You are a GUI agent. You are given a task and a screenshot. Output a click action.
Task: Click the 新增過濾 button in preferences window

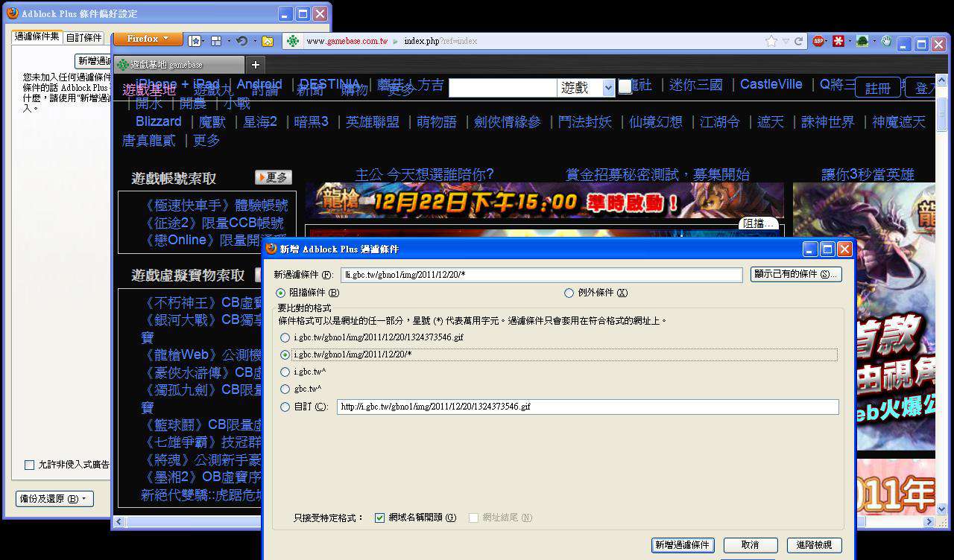pyautogui.click(x=93, y=60)
